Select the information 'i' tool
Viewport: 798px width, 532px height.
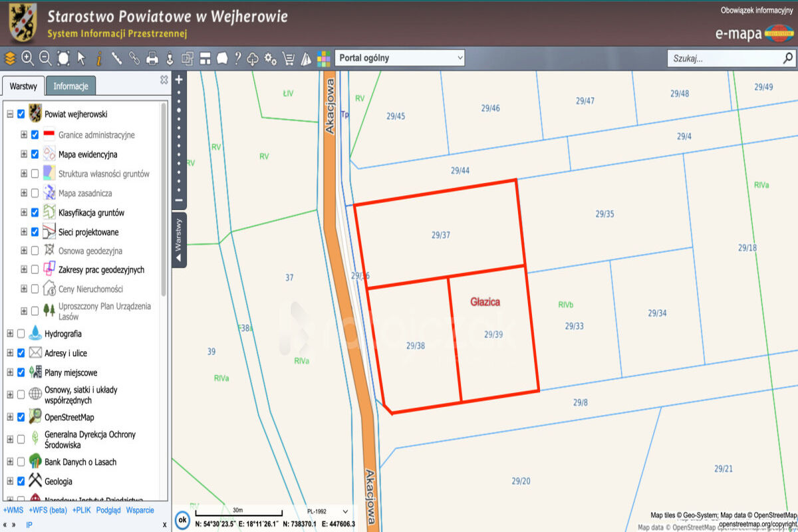(x=98, y=59)
